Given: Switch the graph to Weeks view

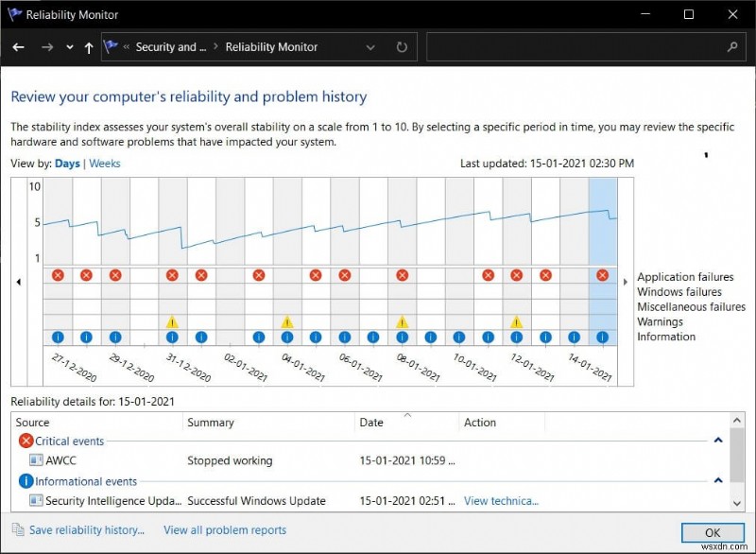Looking at the screenshot, I should 104,163.
